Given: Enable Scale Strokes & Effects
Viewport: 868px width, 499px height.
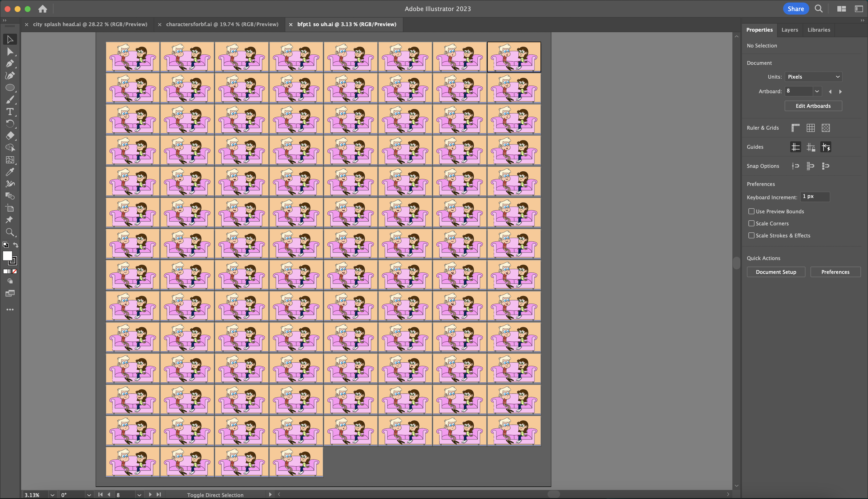Looking at the screenshot, I should click(751, 235).
